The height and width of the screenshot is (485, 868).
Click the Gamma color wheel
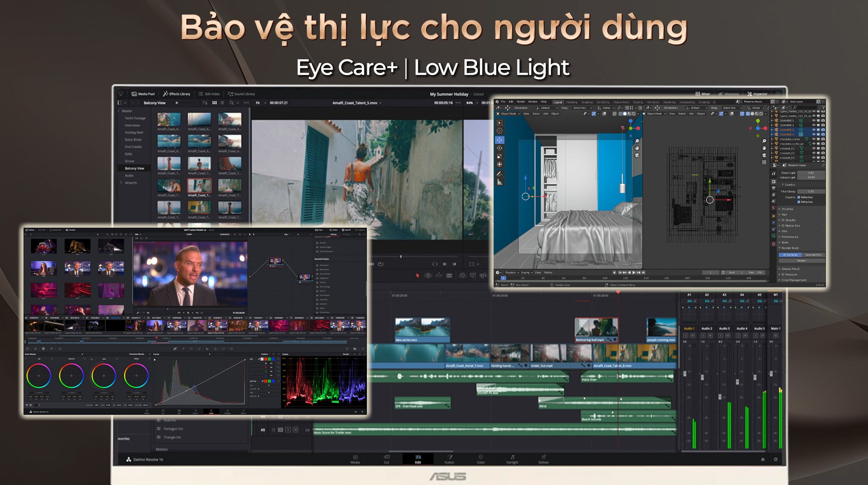[x=71, y=376]
